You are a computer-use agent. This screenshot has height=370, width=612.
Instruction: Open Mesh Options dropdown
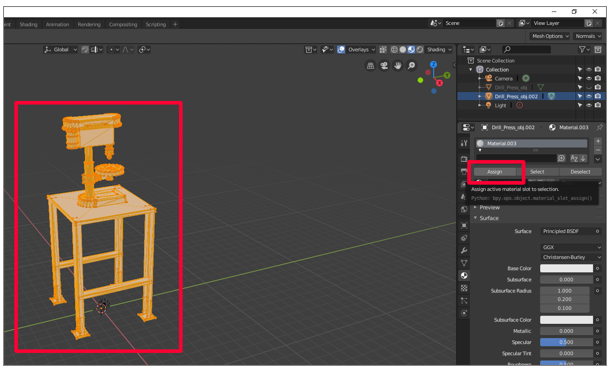point(550,36)
